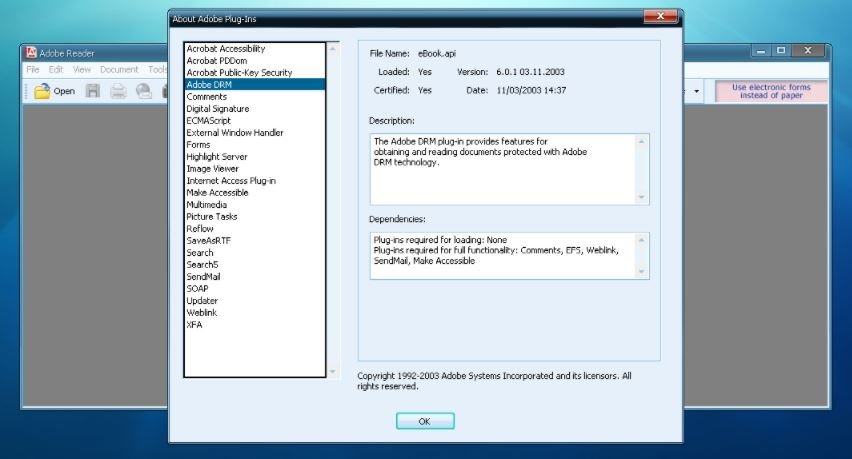
Task: Click up arrow of Dependencies box scrollbar
Action: [641, 240]
